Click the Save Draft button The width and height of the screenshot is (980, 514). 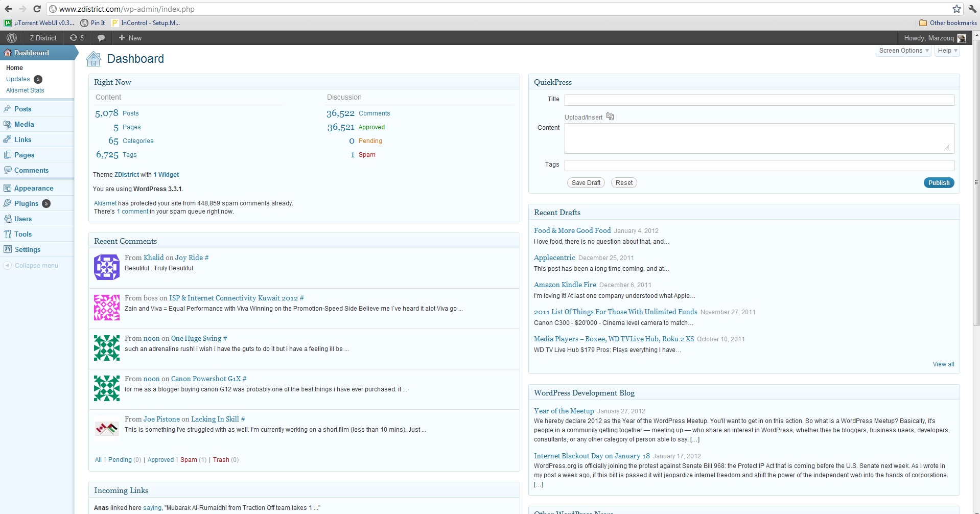586,183
